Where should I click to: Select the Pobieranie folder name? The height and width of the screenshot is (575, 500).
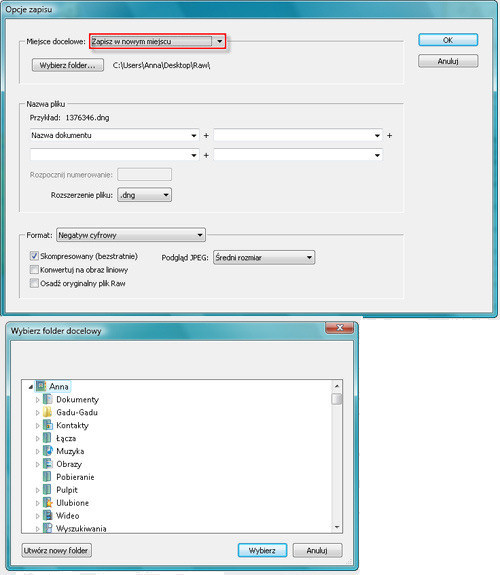pos(75,477)
